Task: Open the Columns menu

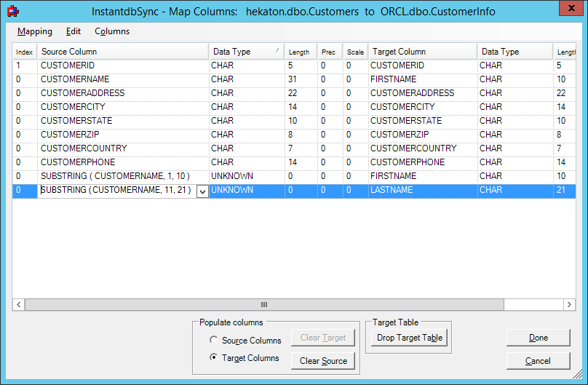Action: point(112,31)
